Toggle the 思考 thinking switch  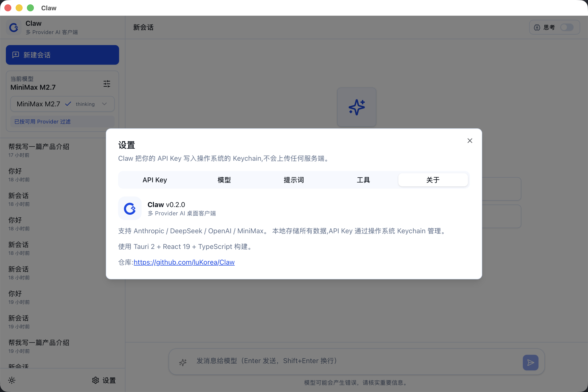point(566,27)
